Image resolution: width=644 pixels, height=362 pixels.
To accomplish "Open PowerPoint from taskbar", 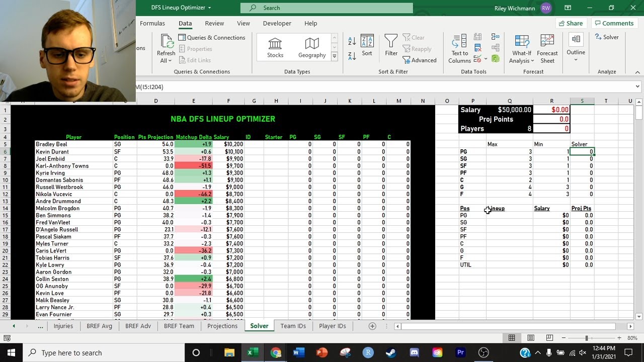I will (322, 352).
